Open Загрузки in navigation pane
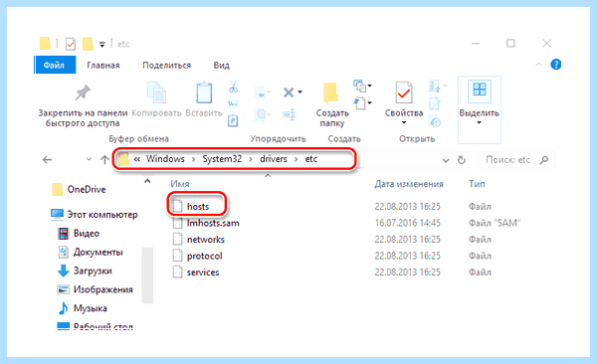Screen dimensions: 597x364 pyautogui.click(x=85, y=271)
